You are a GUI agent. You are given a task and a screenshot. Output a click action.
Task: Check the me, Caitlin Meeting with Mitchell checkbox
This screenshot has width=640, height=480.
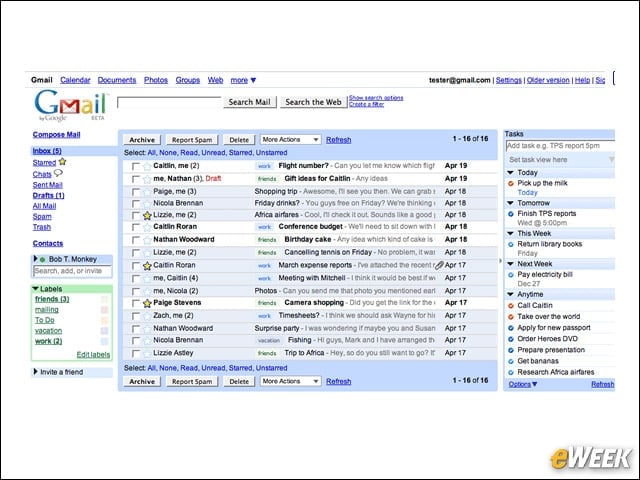coord(136,279)
